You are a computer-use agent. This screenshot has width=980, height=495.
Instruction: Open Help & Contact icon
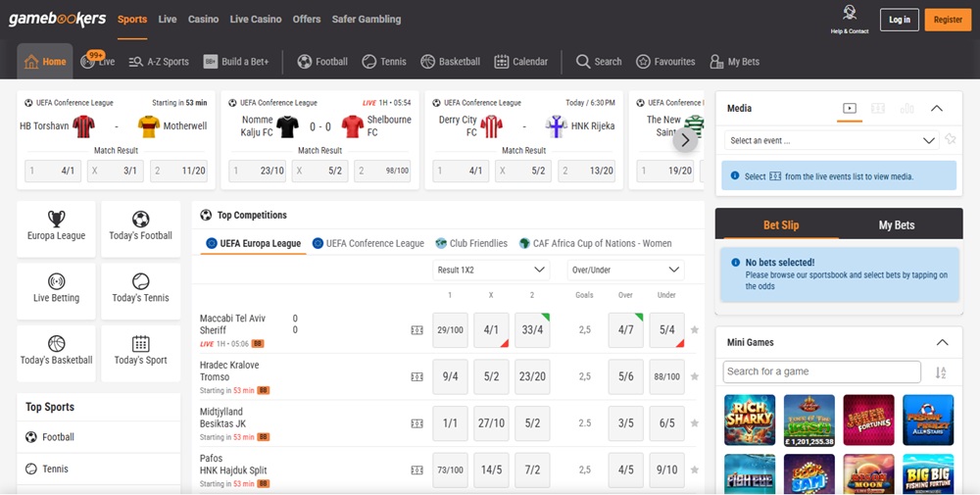click(x=849, y=19)
